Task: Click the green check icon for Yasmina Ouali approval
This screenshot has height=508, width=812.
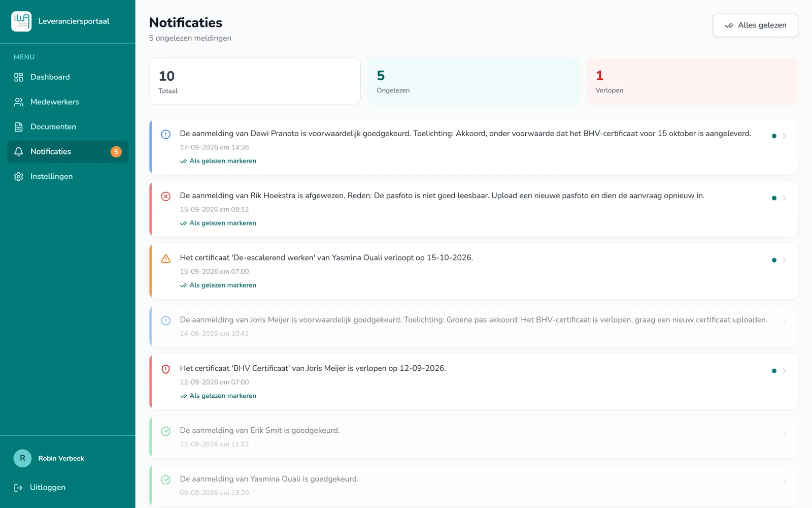Action: point(166,480)
